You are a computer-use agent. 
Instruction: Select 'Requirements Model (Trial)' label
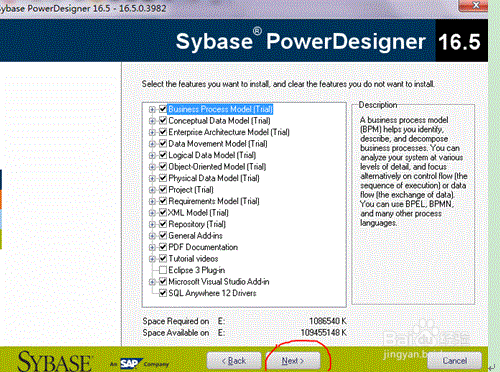click(214, 201)
